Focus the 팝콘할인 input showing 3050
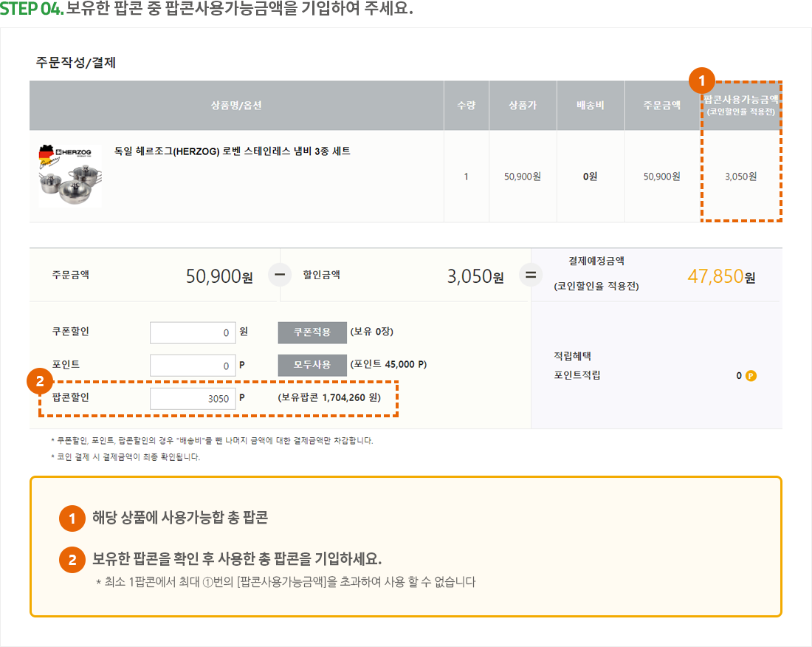The height and width of the screenshot is (647, 812). click(x=193, y=398)
